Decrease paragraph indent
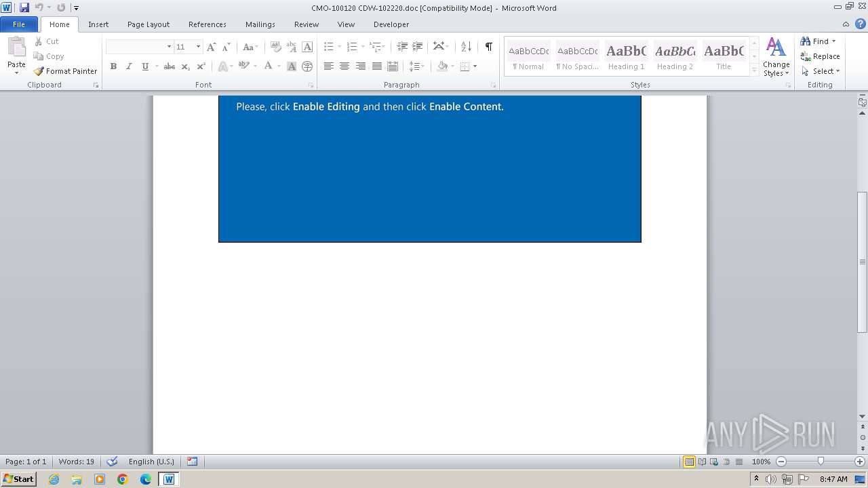Viewport: 868px width, 488px height. click(x=402, y=47)
